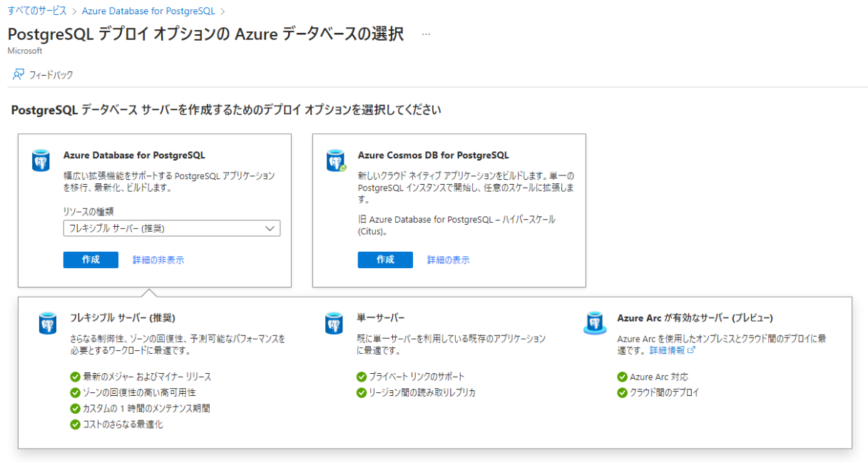Click the green check beside 最新のメジャー およびマイナー リリース

coord(75,377)
